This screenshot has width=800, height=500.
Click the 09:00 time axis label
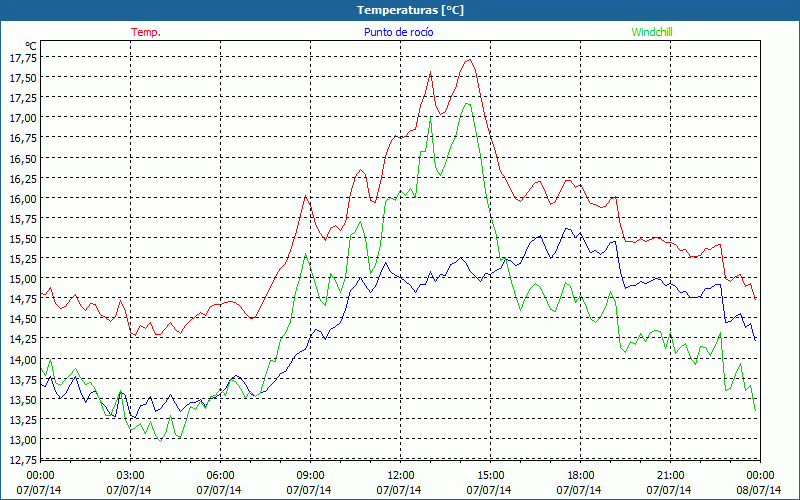(310, 476)
